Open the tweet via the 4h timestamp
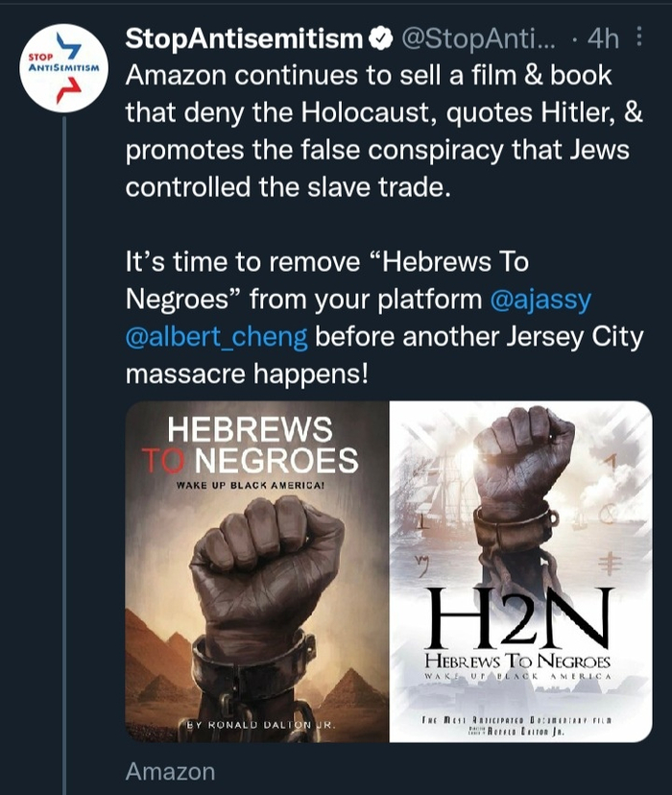 603,39
